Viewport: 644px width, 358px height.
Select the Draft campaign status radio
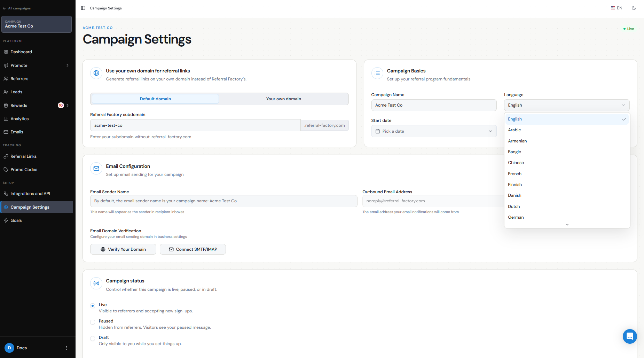coord(93,338)
